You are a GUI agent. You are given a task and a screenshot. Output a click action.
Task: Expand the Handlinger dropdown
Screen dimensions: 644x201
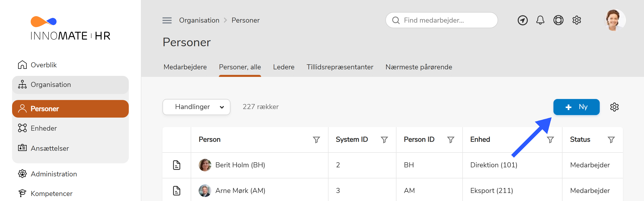[196, 107]
